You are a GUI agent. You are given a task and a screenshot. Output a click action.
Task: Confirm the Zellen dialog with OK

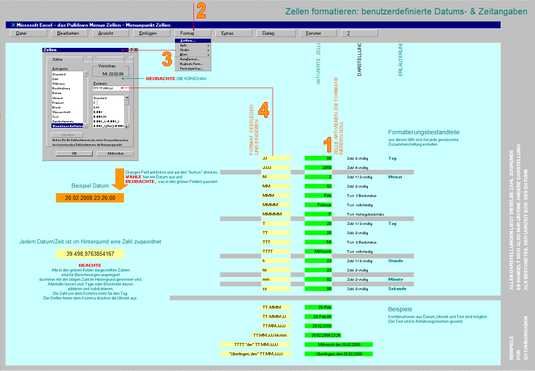click(x=74, y=154)
